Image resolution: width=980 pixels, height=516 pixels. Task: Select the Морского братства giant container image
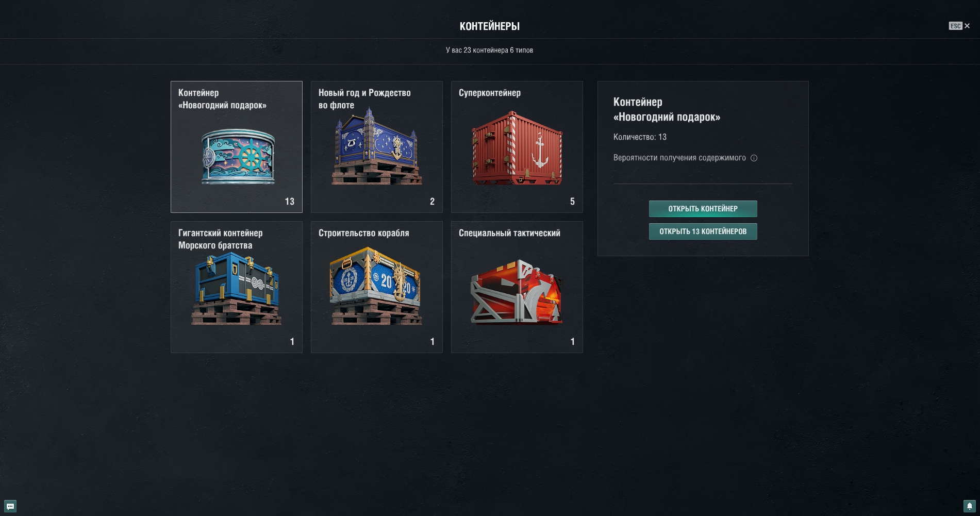tap(237, 289)
